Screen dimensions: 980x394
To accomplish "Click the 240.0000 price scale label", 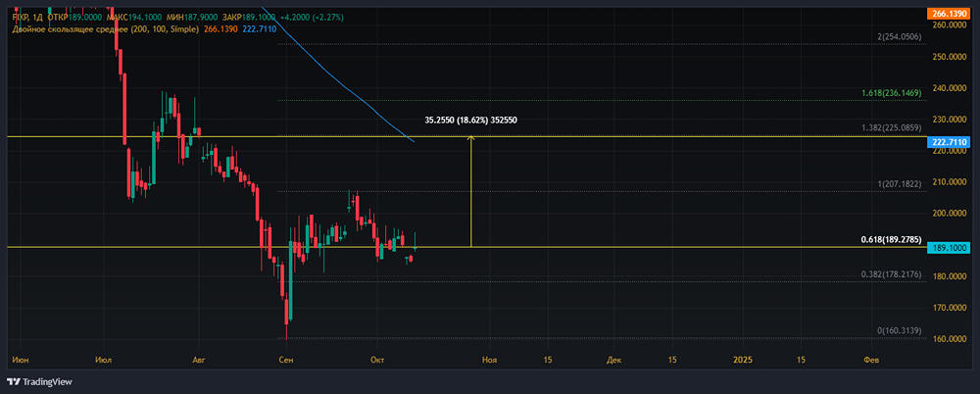I will tap(949, 87).
